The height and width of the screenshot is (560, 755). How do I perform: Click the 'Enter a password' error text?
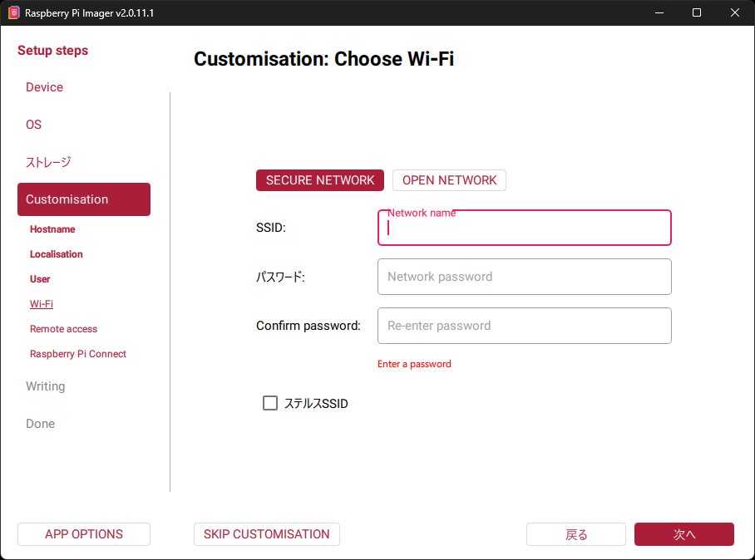click(414, 364)
